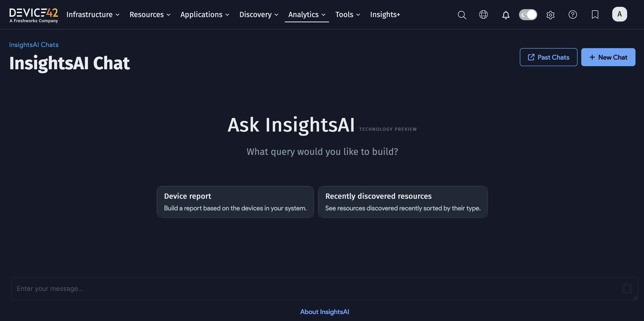The height and width of the screenshot is (321, 644).
Task: Click the About InsightsAI link
Action: click(x=325, y=312)
